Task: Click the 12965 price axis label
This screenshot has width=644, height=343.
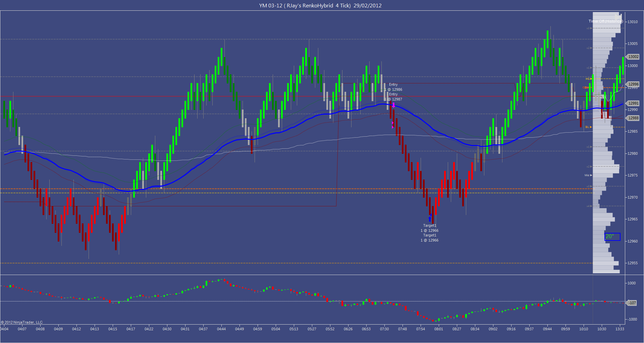Action: pyautogui.click(x=633, y=219)
